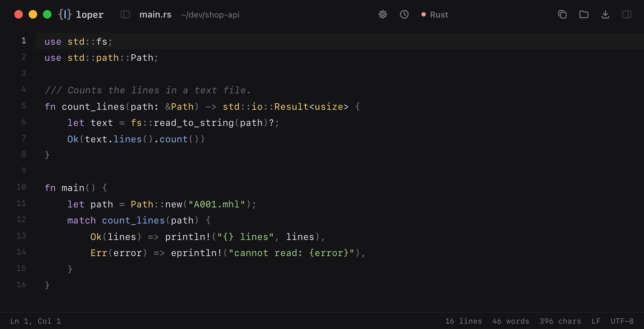The height and width of the screenshot is (329, 644).
Task: Change the LF line ending setting
Action: coord(596,321)
